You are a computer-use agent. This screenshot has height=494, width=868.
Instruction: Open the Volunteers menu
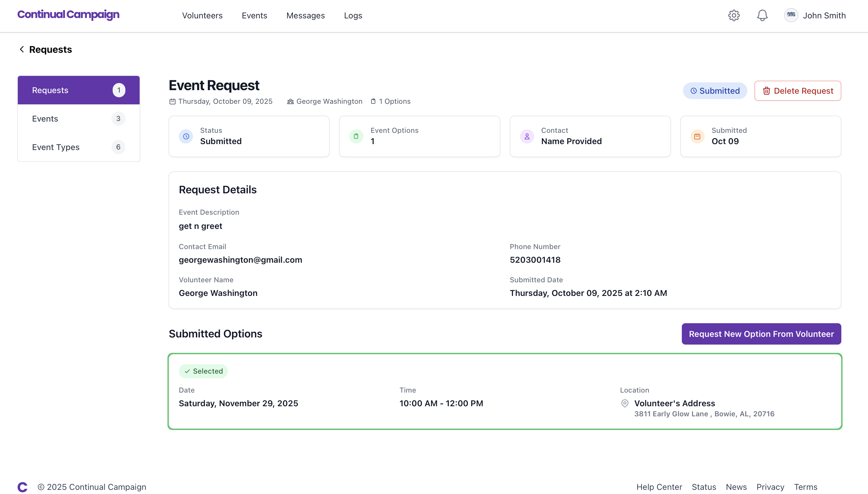coord(202,16)
